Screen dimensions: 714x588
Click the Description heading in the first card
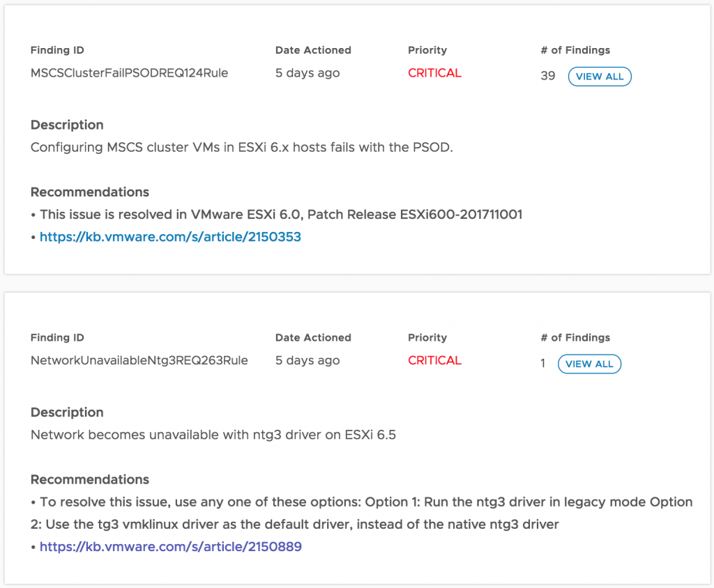tap(67, 125)
